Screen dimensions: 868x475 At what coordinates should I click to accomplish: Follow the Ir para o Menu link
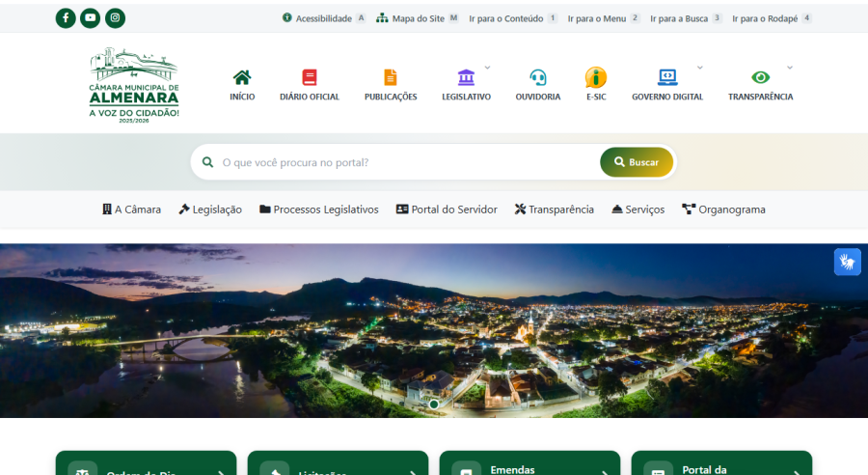tap(597, 18)
